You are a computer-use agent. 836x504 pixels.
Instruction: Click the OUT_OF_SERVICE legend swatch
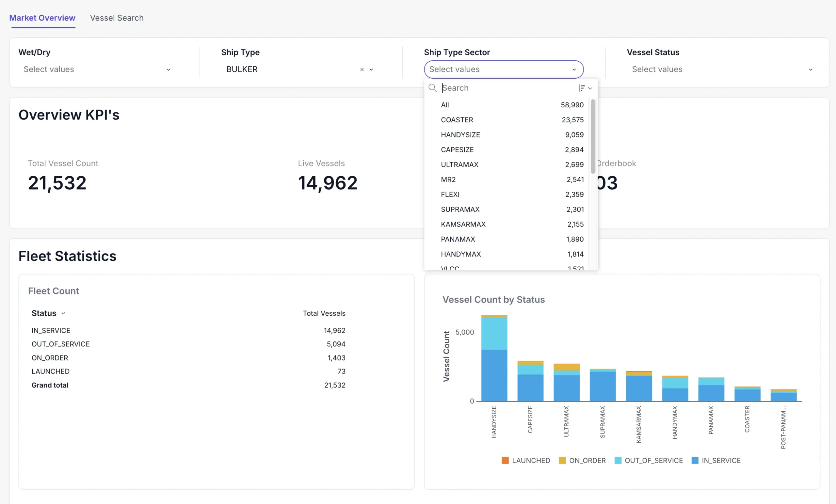618,460
